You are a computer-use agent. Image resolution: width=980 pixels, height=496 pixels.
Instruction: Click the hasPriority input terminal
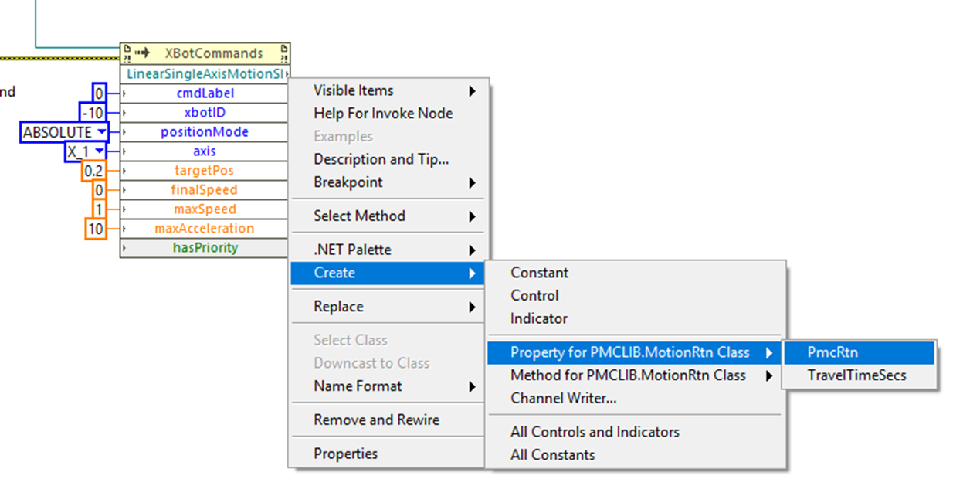click(205, 248)
